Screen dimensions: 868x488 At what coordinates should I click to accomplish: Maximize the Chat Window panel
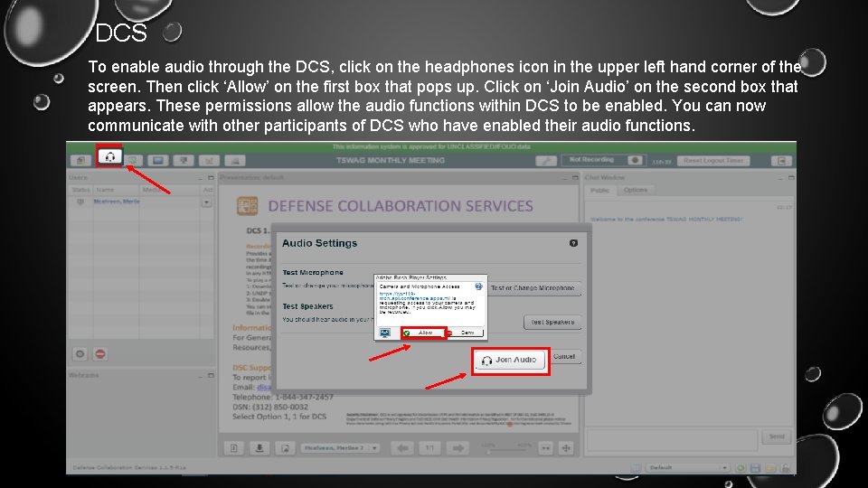791,178
